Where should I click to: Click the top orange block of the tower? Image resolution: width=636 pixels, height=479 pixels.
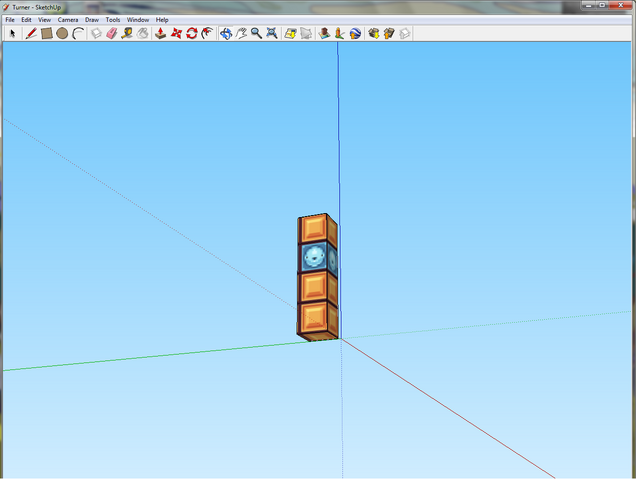click(x=314, y=229)
